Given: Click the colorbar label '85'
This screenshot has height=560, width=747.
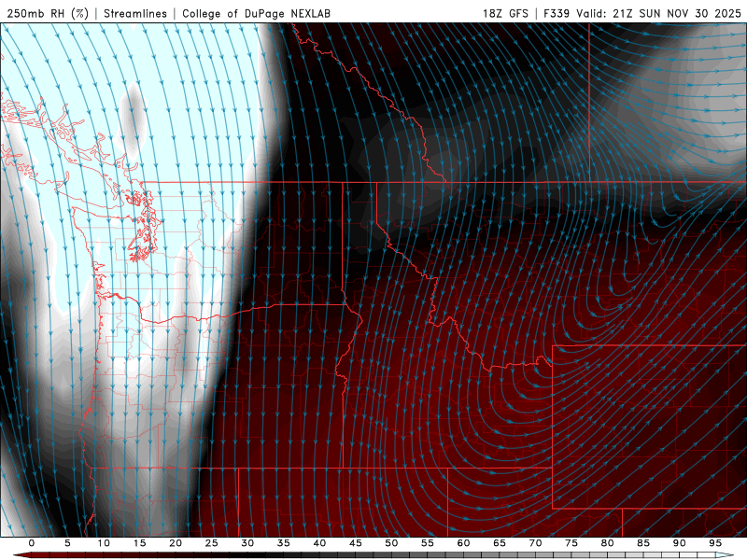Looking at the screenshot, I should [643, 543].
